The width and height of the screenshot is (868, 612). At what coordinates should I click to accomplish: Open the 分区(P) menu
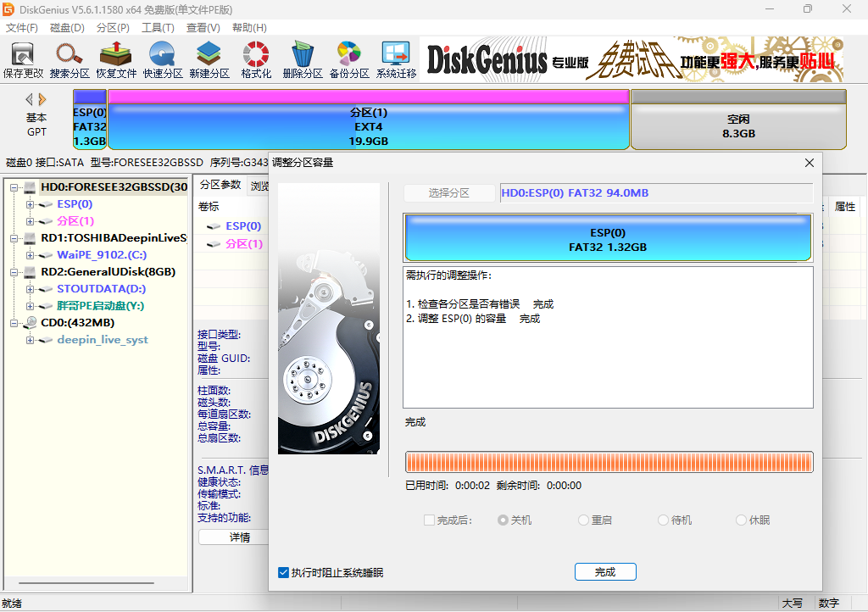click(x=113, y=28)
